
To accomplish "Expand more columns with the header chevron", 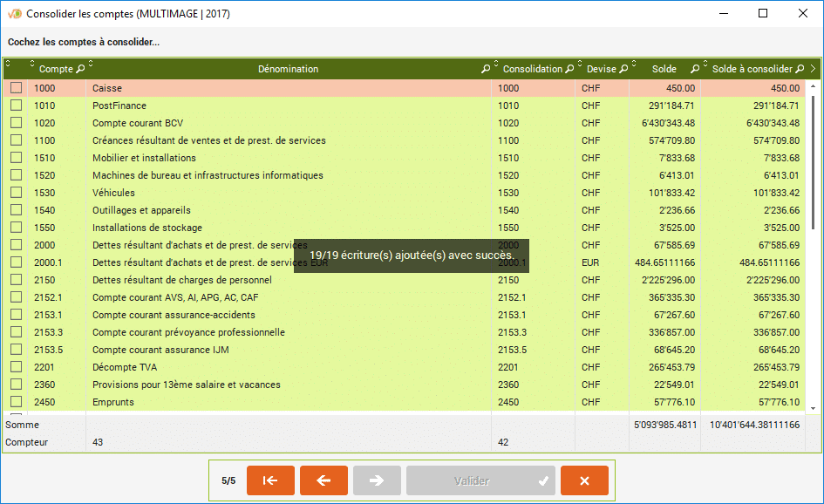I will point(814,69).
